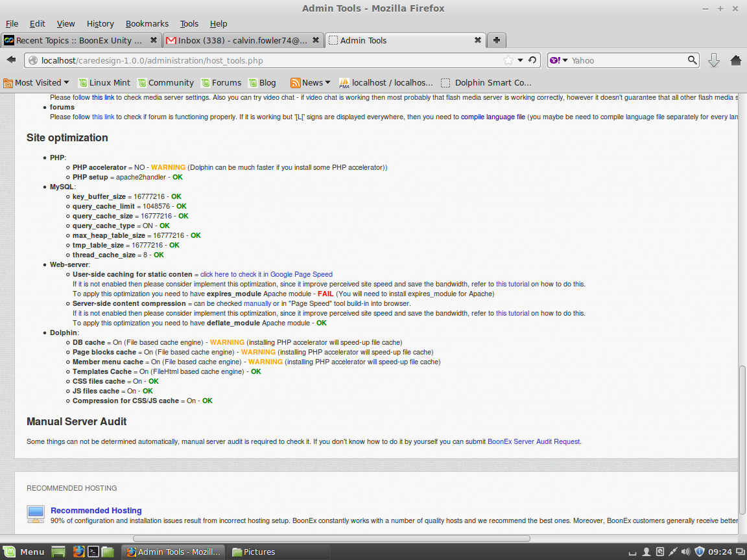The width and height of the screenshot is (747, 560).
Task: Open the Bookmarks menu
Action: (147, 23)
